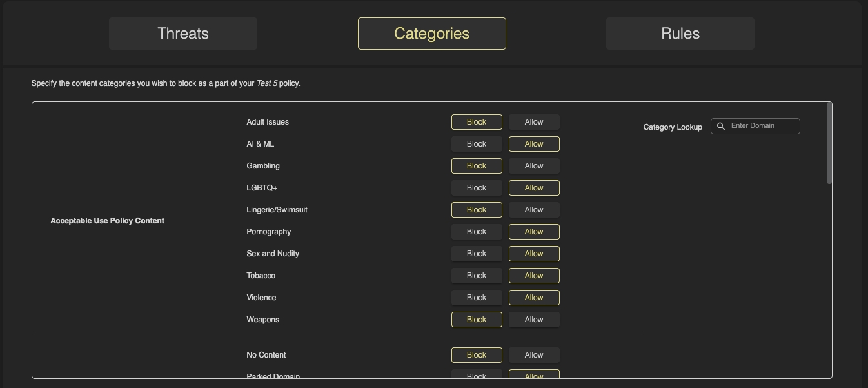Image resolution: width=868 pixels, height=388 pixels.
Task: Switch to the Threats tab
Action: 183,34
